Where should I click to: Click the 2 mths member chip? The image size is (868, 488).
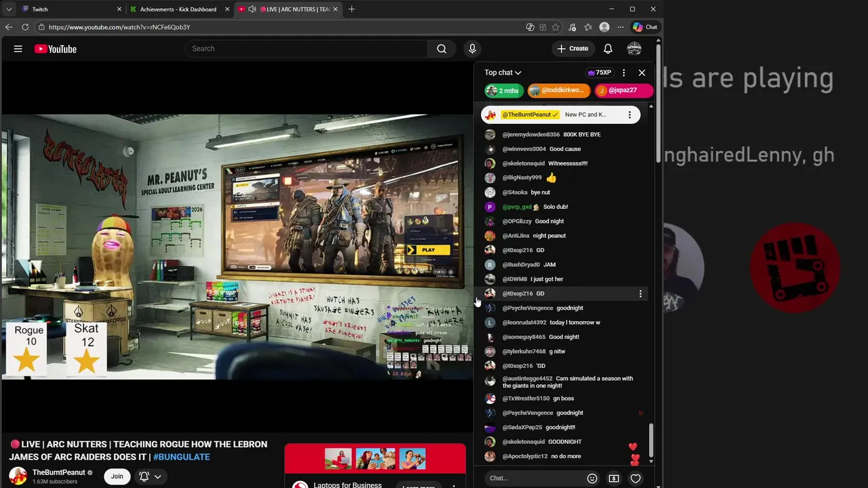tap(502, 91)
